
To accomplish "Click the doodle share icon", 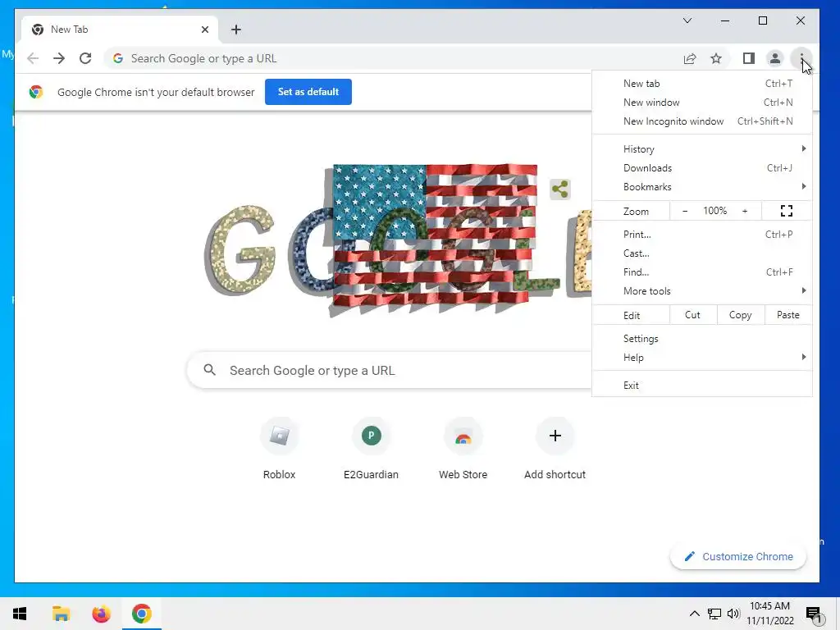I will click(x=560, y=189).
